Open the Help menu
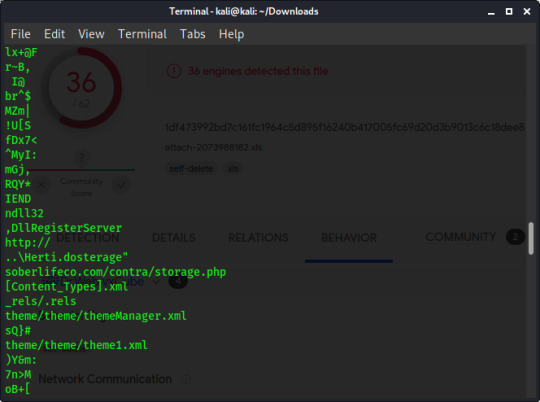 click(231, 34)
